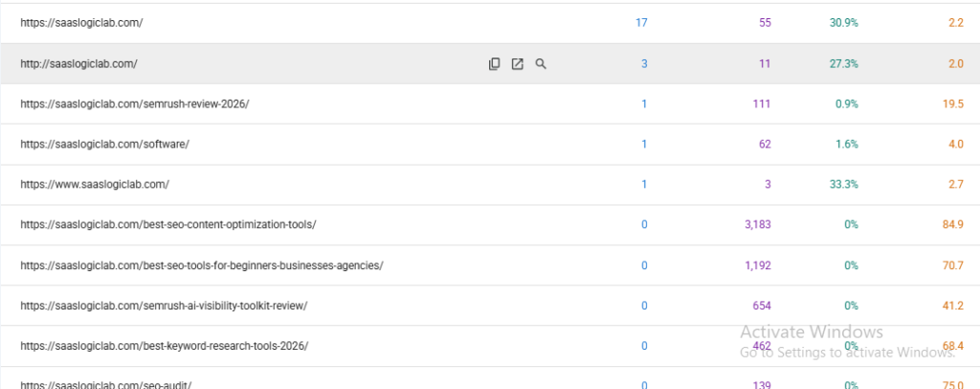Image resolution: width=980 pixels, height=389 pixels.
Task: Click position value 2.7
Action: pos(956,185)
